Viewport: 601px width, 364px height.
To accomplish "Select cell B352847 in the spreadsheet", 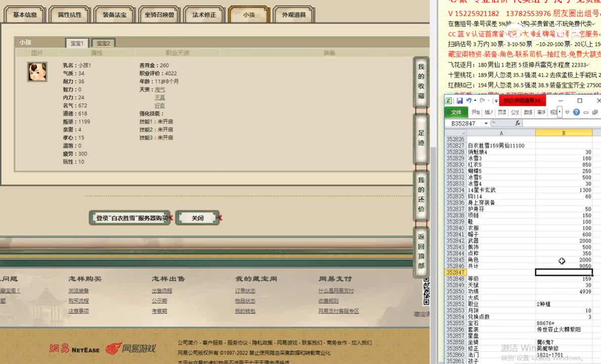I will click(563, 272).
